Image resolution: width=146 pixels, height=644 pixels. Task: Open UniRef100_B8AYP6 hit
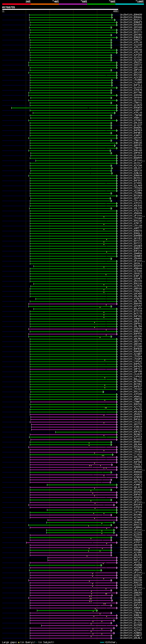point(131,304)
